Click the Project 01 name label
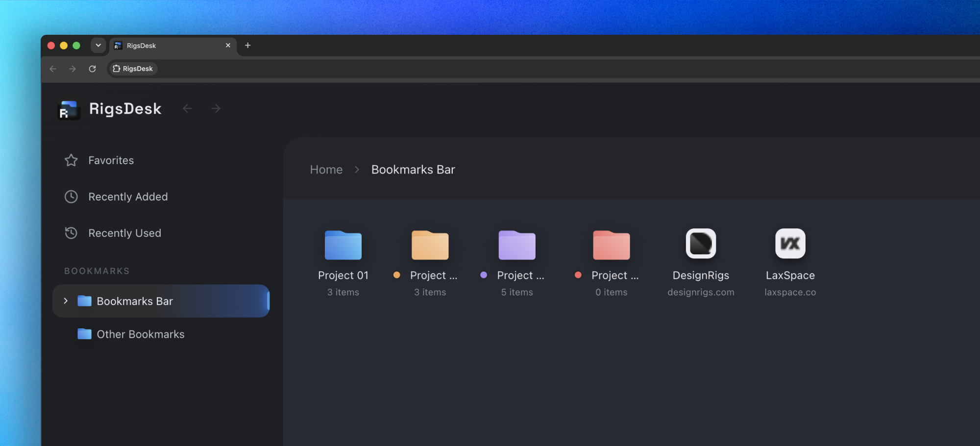 click(x=343, y=275)
